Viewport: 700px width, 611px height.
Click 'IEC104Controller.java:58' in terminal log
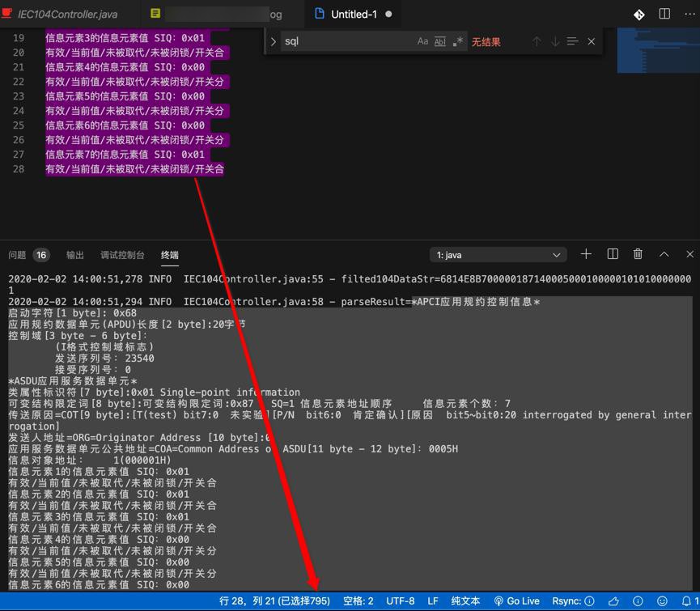253,302
